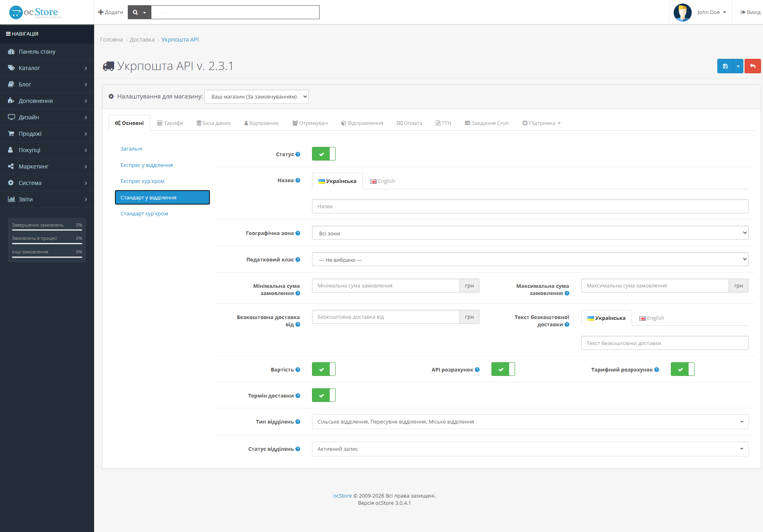Switch to the ТТН tab
The width and height of the screenshot is (763, 532).
pos(443,123)
